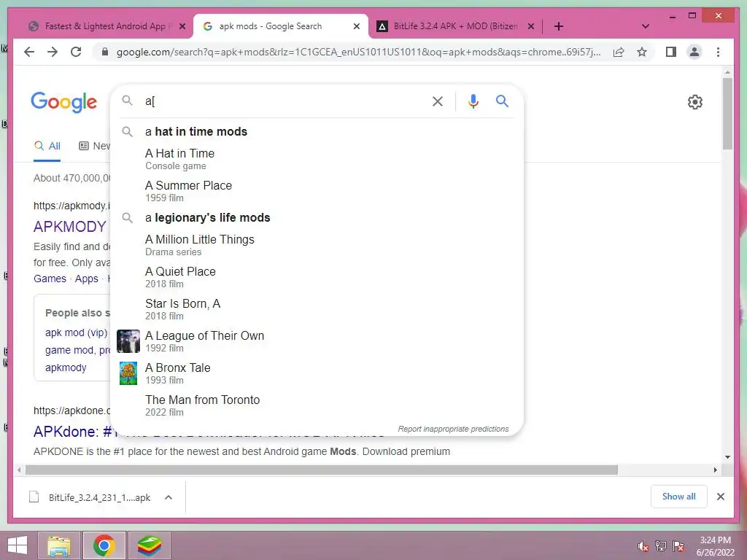Go back with the browser back arrow
This screenshot has height=560, width=747.
(x=29, y=52)
